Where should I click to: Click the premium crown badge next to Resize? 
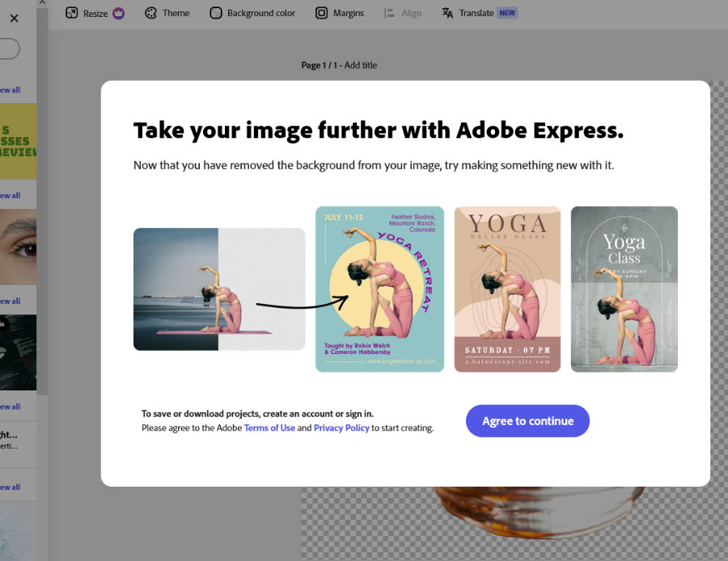coord(118,14)
